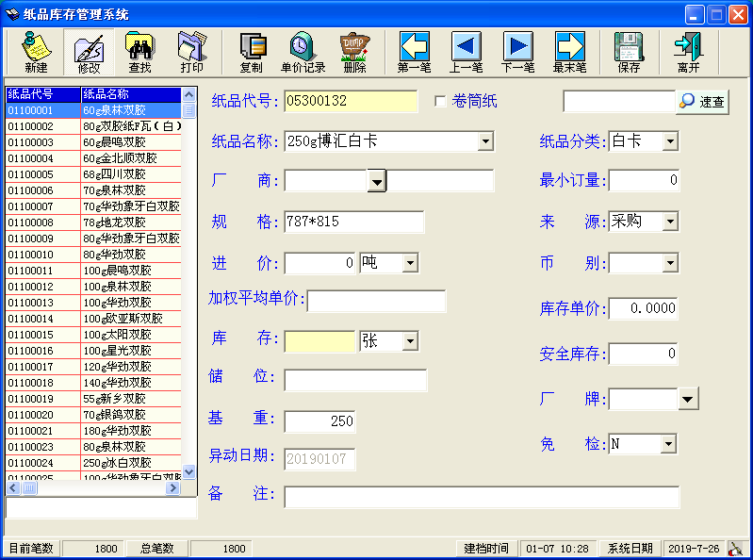Select row 01100019 55g新乡双胶
Viewport: 753px width, 560px height.
coord(93,399)
